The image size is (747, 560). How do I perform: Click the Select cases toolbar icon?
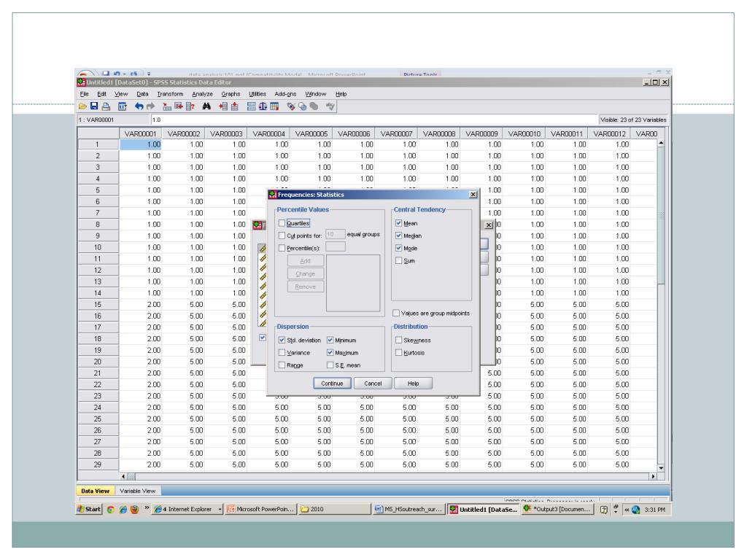click(x=274, y=106)
